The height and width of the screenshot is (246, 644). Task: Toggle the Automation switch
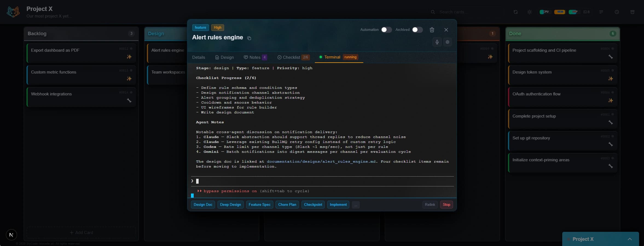386,30
